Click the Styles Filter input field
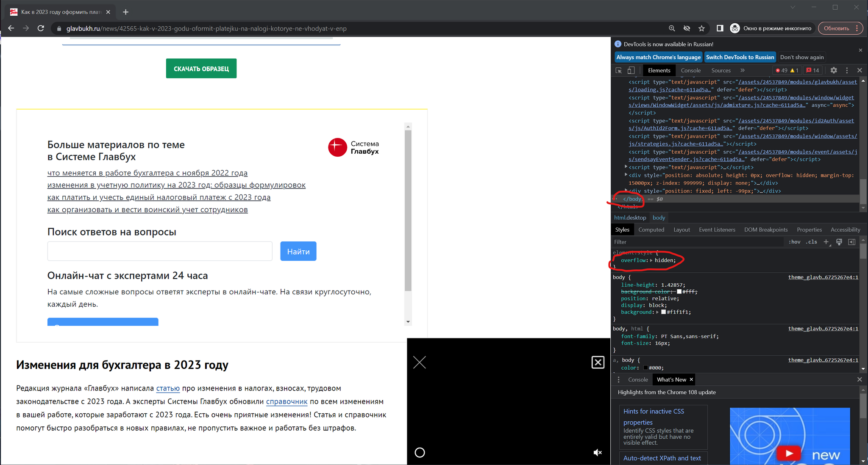868x465 pixels. pos(695,242)
